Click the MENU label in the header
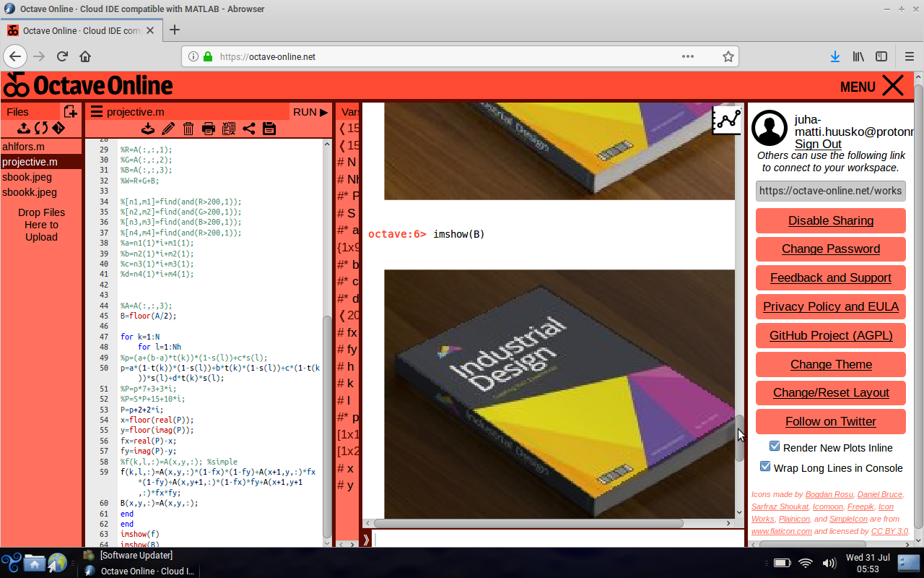 [x=858, y=87]
